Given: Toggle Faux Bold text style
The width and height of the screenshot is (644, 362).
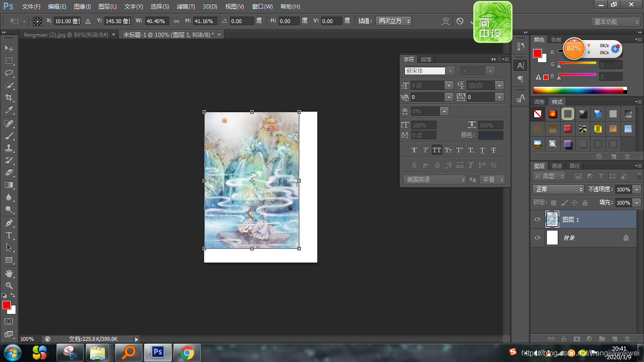Looking at the screenshot, I should tap(414, 150).
